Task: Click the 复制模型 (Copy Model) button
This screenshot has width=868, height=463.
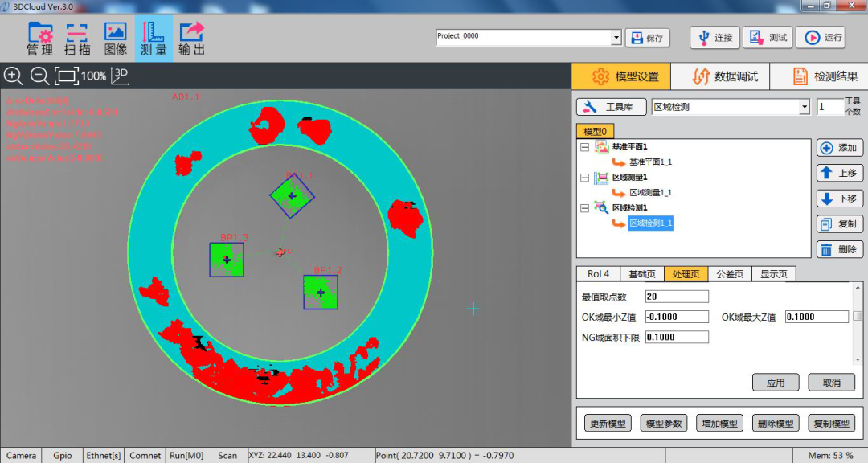Action: click(x=832, y=423)
